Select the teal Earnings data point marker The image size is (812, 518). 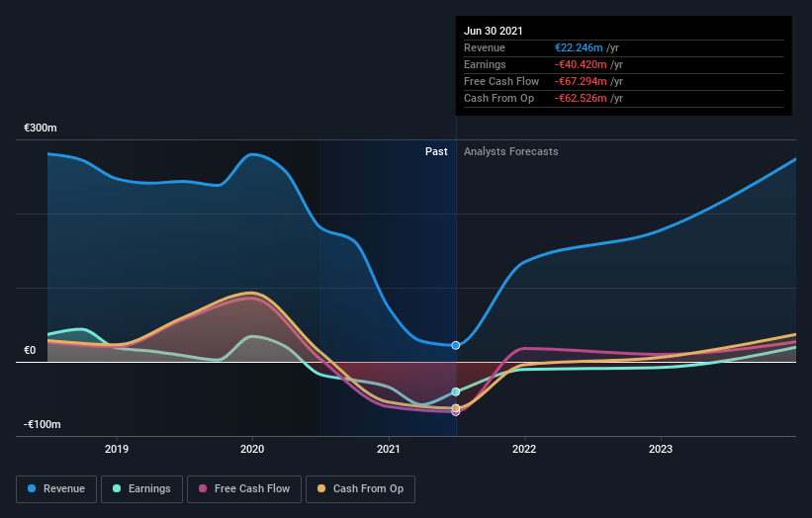point(456,391)
